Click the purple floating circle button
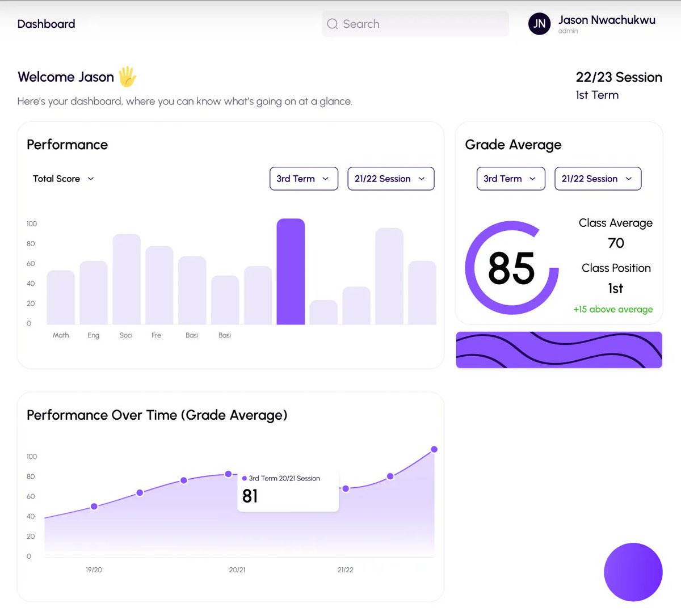The height and width of the screenshot is (616, 681). (633, 572)
